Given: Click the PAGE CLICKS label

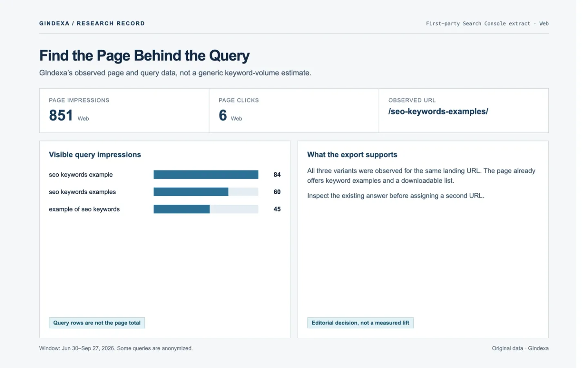Looking at the screenshot, I should click(239, 100).
